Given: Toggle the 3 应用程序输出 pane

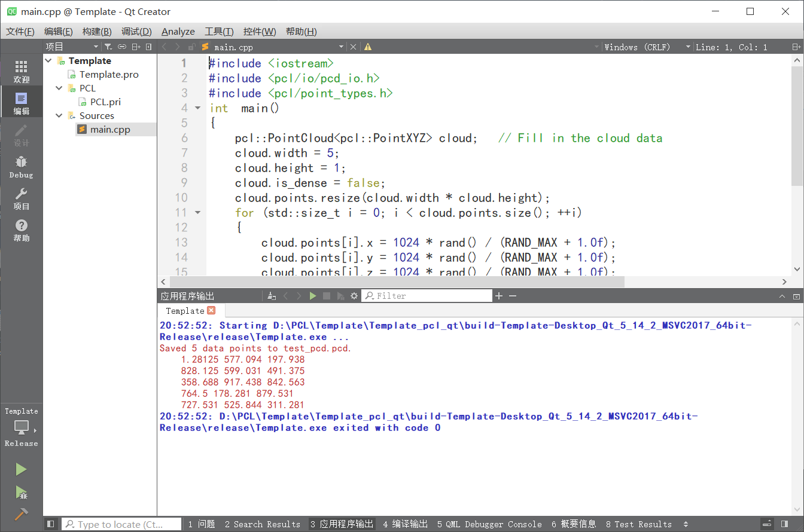Looking at the screenshot, I should [342, 524].
